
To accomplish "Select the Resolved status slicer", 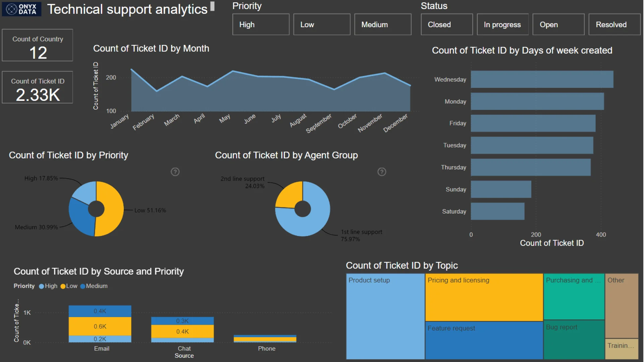I will [614, 24].
